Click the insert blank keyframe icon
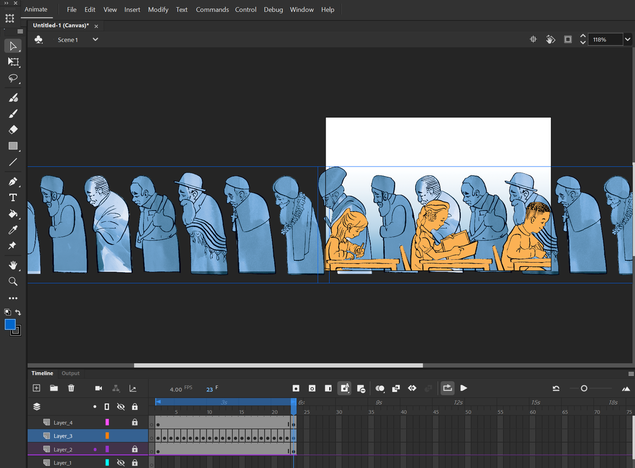635x468 pixels. click(x=312, y=388)
